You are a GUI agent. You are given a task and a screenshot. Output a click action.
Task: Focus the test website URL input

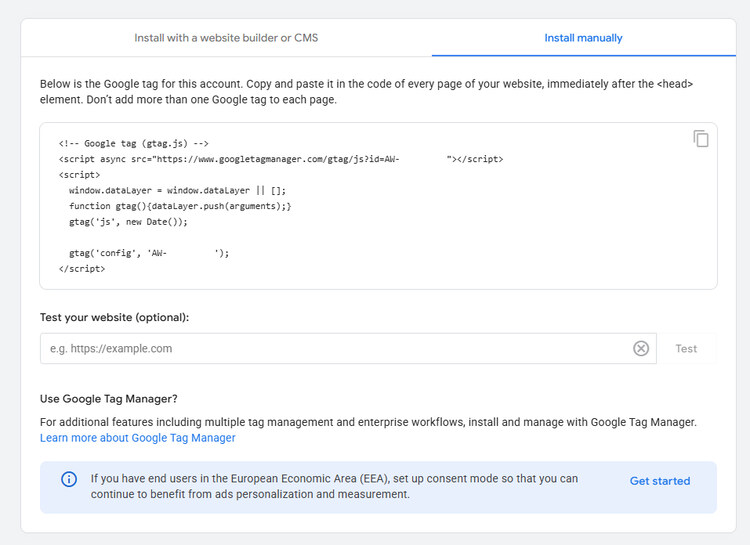coord(348,348)
